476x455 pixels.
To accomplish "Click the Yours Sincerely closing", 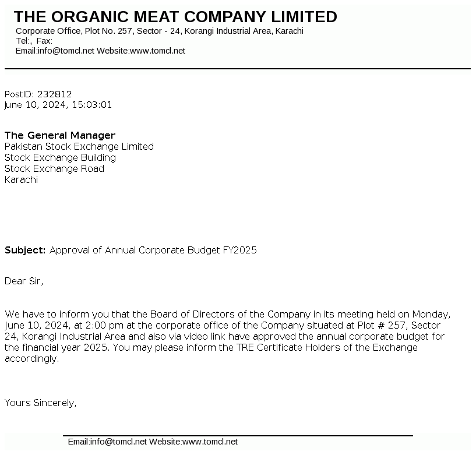I will [40, 402].
